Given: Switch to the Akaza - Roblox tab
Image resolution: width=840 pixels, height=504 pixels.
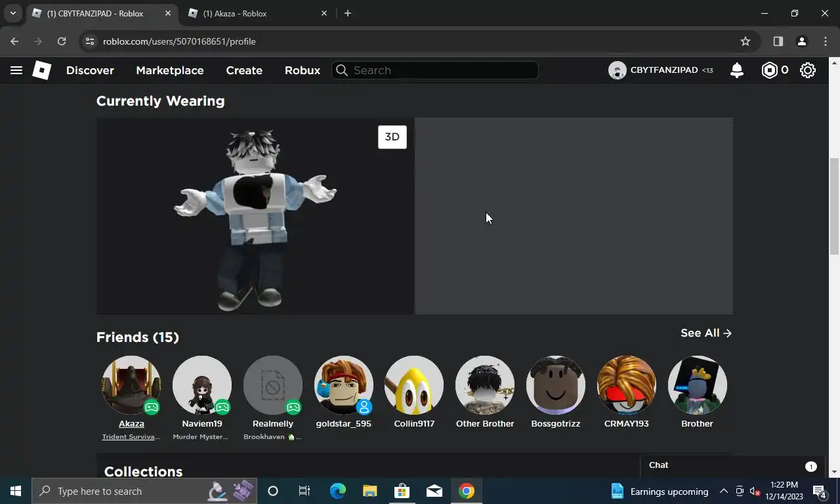Looking at the screenshot, I should click(x=256, y=13).
